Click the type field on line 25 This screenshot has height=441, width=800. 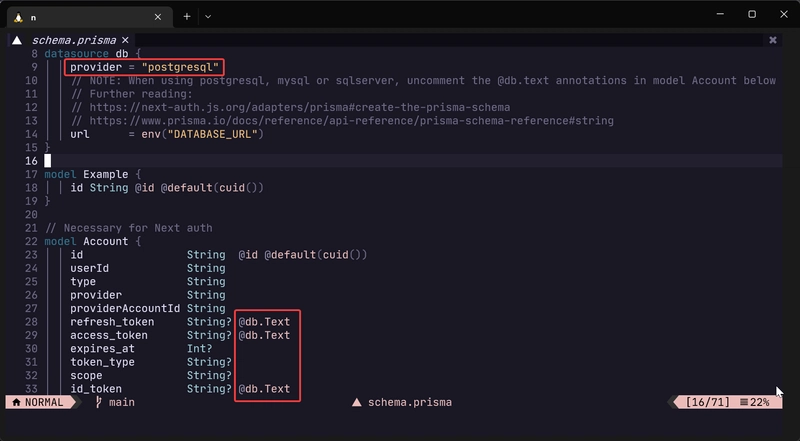(x=83, y=281)
